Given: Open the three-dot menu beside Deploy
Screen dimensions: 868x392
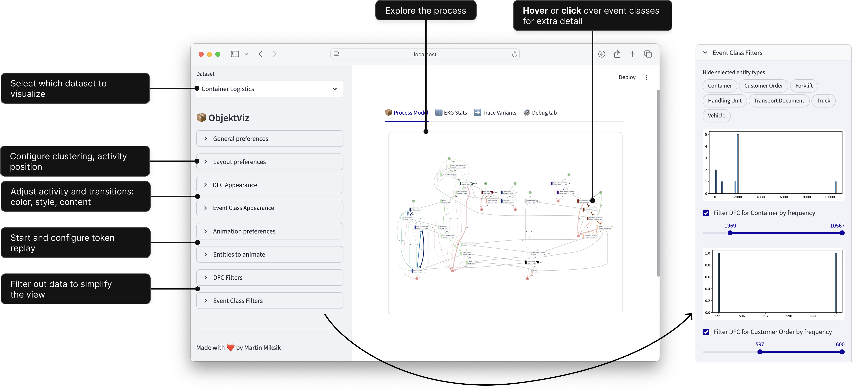Looking at the screenshot, I should [x=646, y=77].
